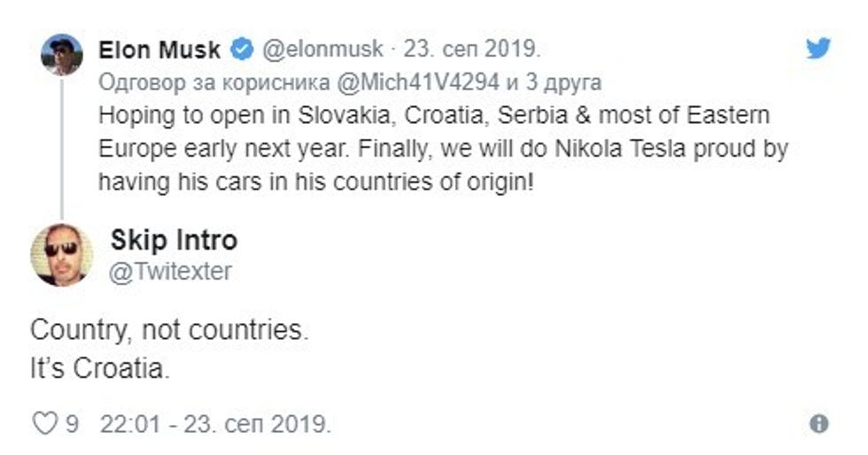Open the tweet info icon

819,424
